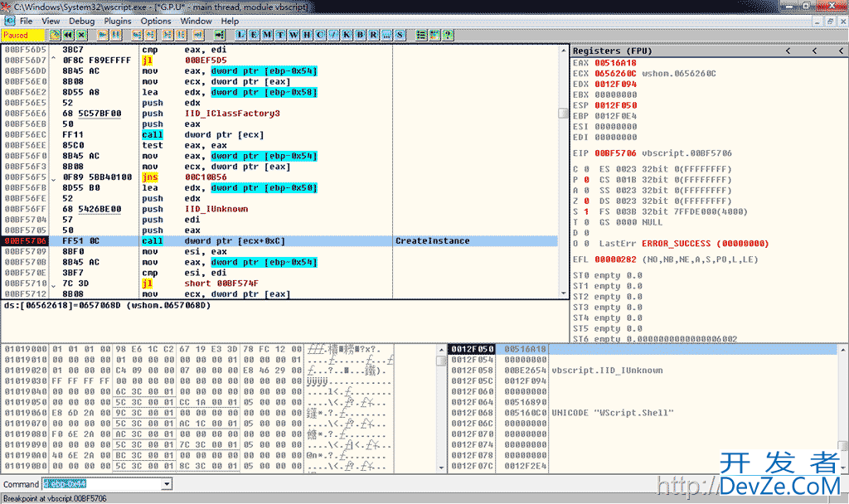Screen dimensions: 849x504
Task: Select the jl short 00BF574F instruction
Action: point(280,283)
